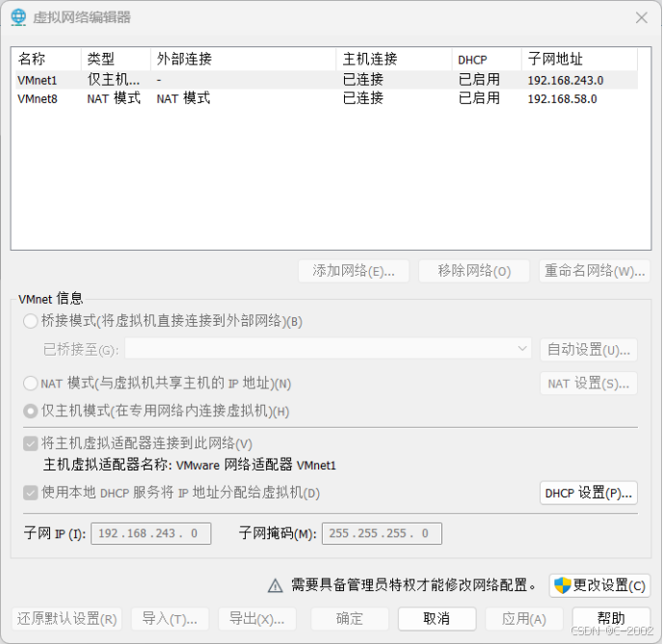Click the 仅主机... type cell

114,80
